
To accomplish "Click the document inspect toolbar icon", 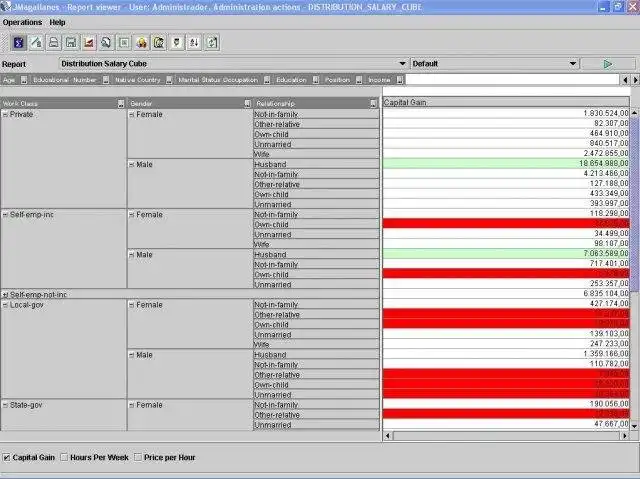I will [x=159, y=42].
